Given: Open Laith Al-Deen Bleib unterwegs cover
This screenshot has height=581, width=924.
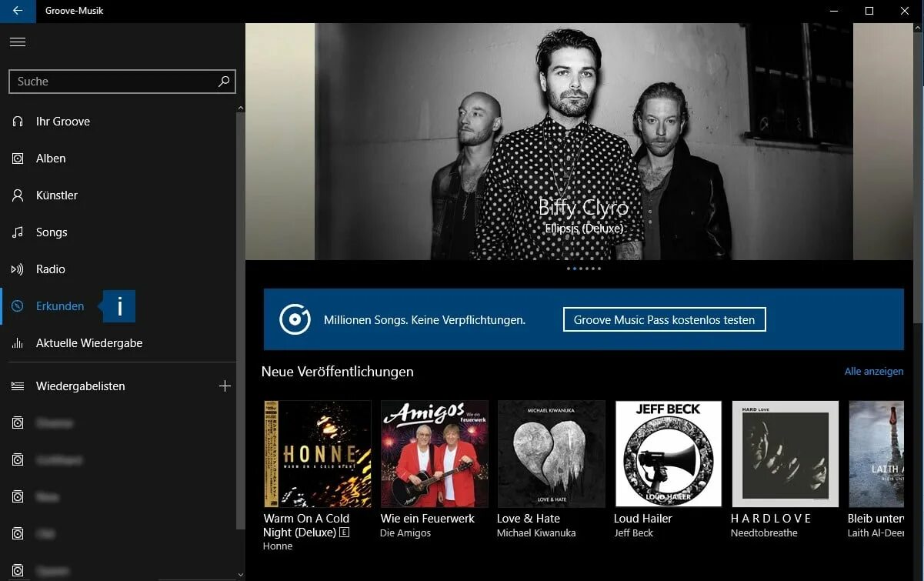Looking at the screenshot, I should coord(876,453).
